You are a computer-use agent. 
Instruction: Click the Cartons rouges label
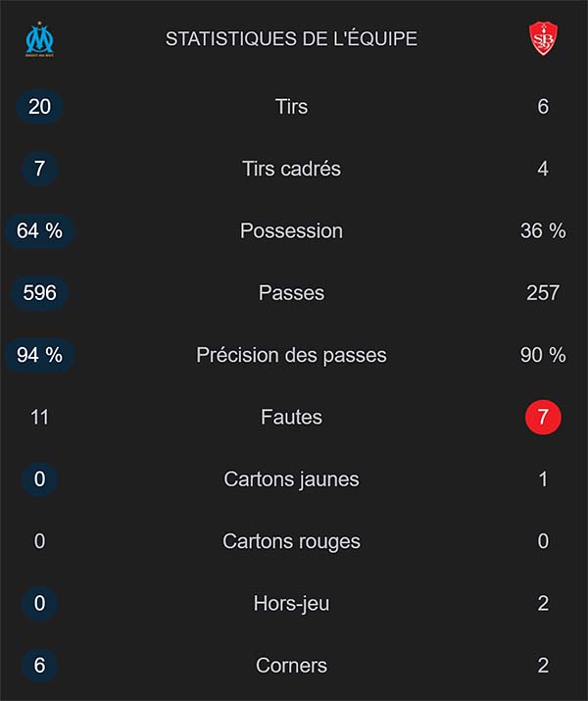tap(291, 541)
